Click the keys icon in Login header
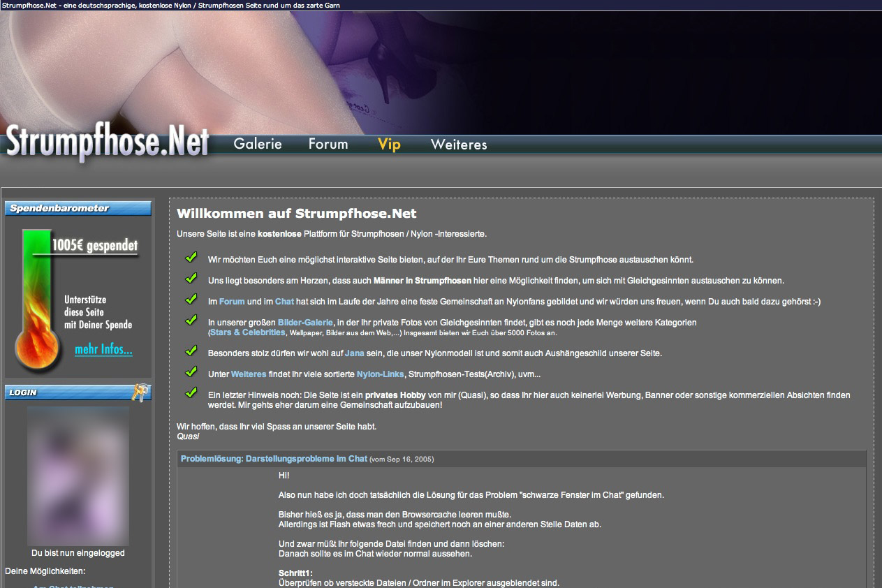This screenshot has width=882, height=588. point(140,392)
